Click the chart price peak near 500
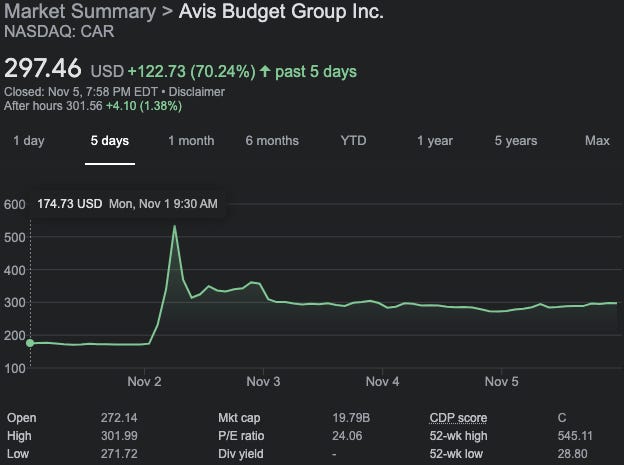624x465 pixels. point(174,227)
